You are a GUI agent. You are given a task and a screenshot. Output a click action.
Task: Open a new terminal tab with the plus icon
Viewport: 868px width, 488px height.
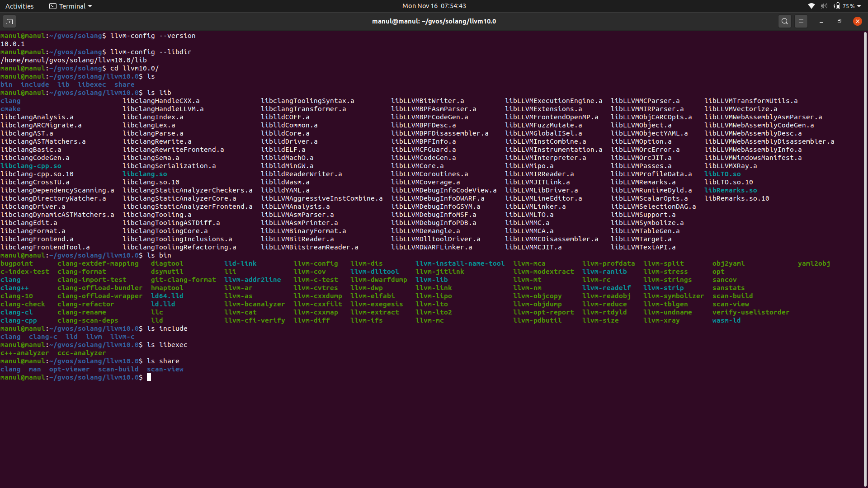(9, 21)
